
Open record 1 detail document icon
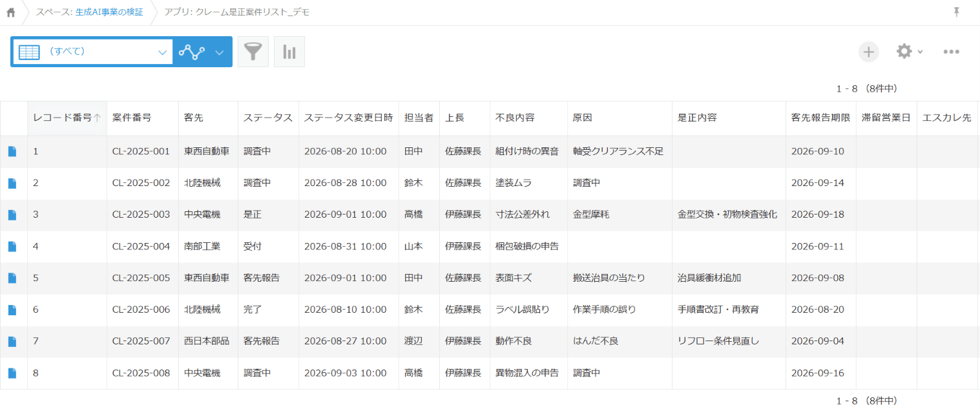pos(12,151)
